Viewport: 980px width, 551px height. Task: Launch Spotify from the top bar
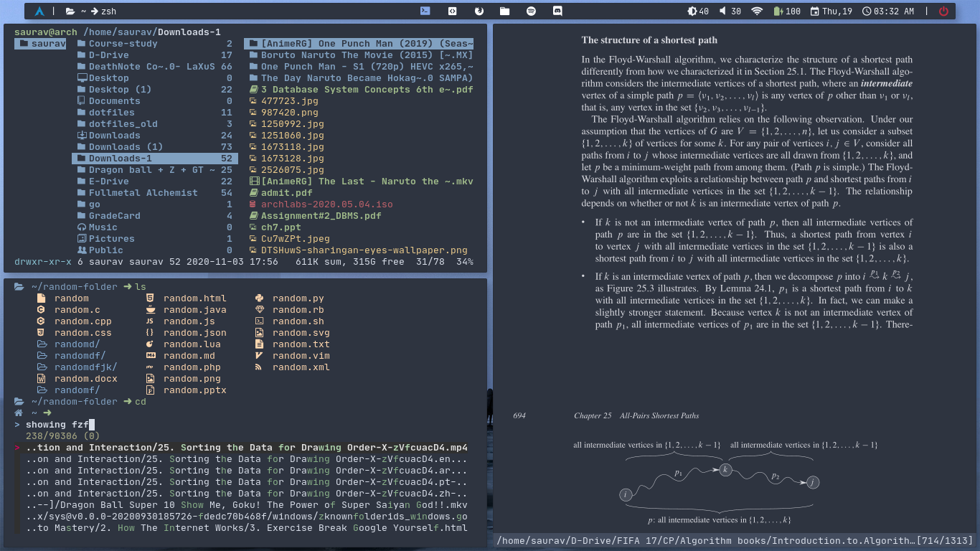(531, 11)
